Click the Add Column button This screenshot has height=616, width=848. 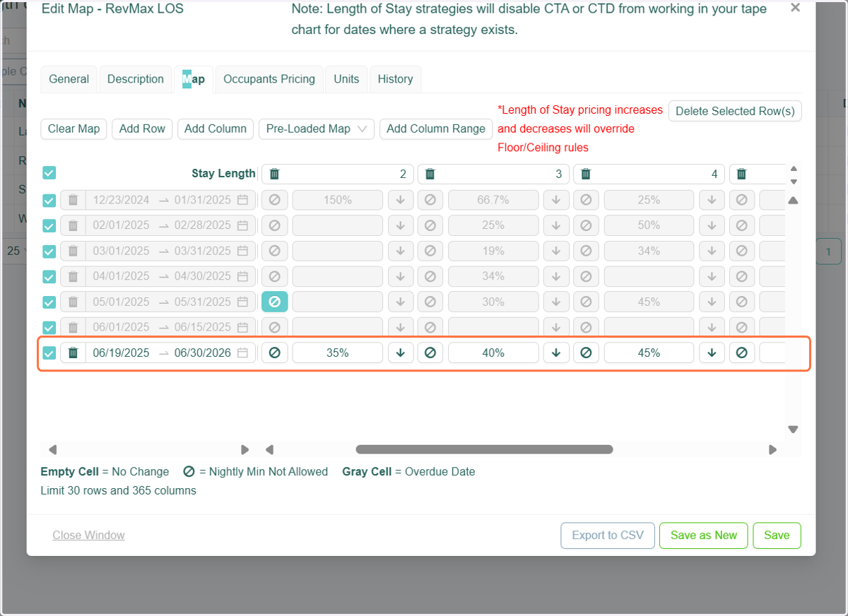click(216, 129)
